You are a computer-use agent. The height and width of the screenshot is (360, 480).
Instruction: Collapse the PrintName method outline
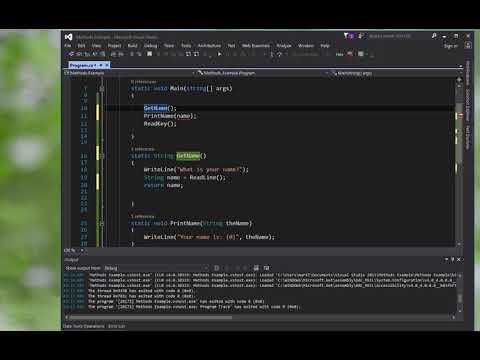pos(102,224)
